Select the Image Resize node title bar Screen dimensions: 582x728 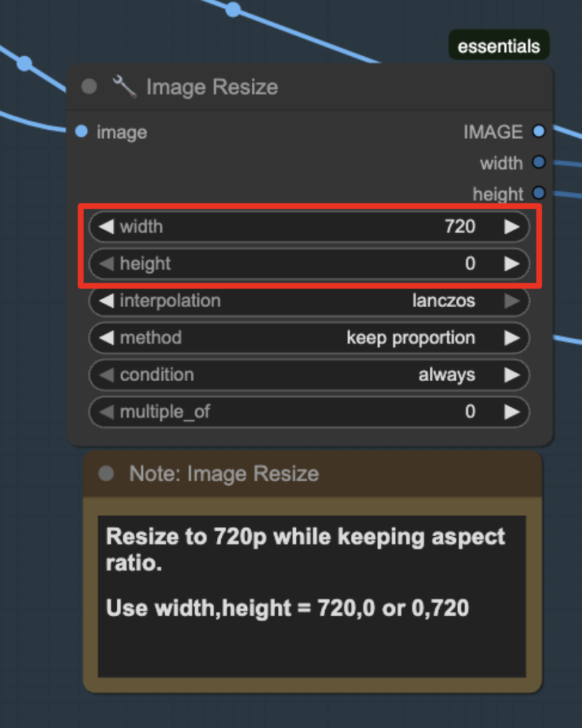click(309, 87)
